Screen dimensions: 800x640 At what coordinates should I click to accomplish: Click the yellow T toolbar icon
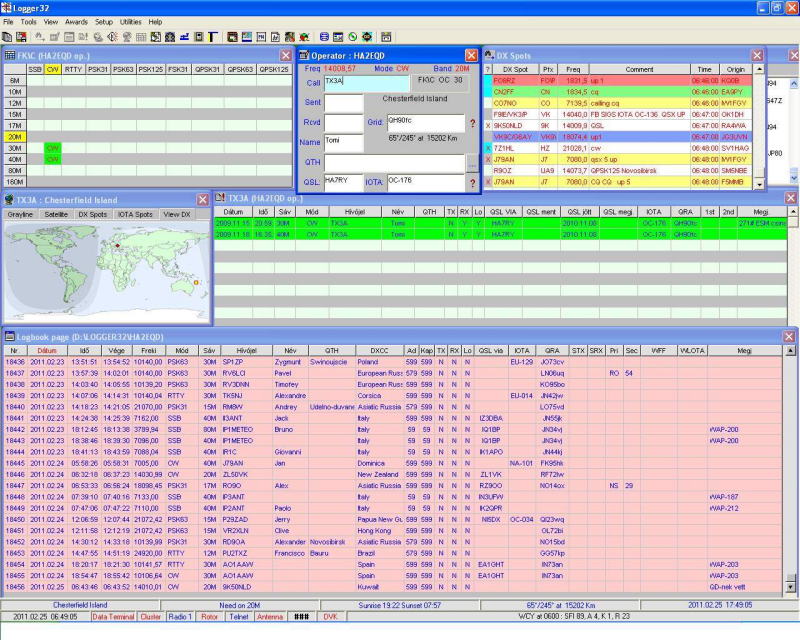212,37
